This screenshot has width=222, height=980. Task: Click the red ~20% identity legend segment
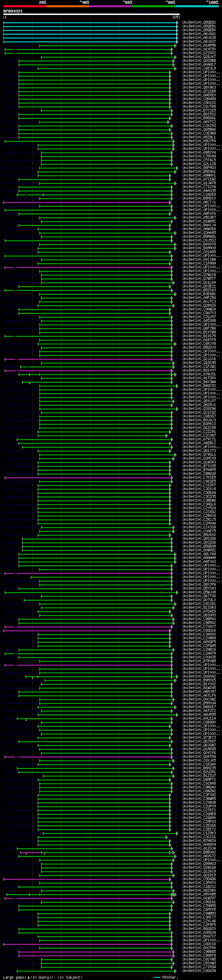click(25, 6)
